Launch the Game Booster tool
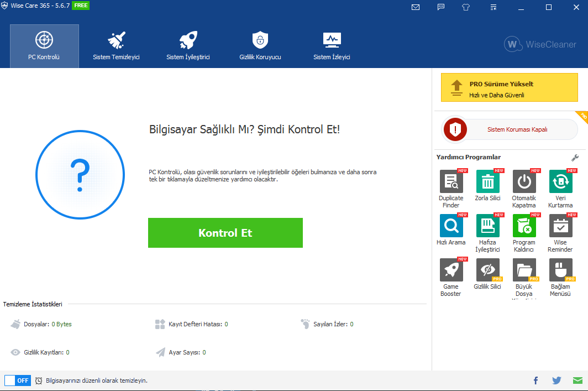588x391 pixels. pos(451,278)
